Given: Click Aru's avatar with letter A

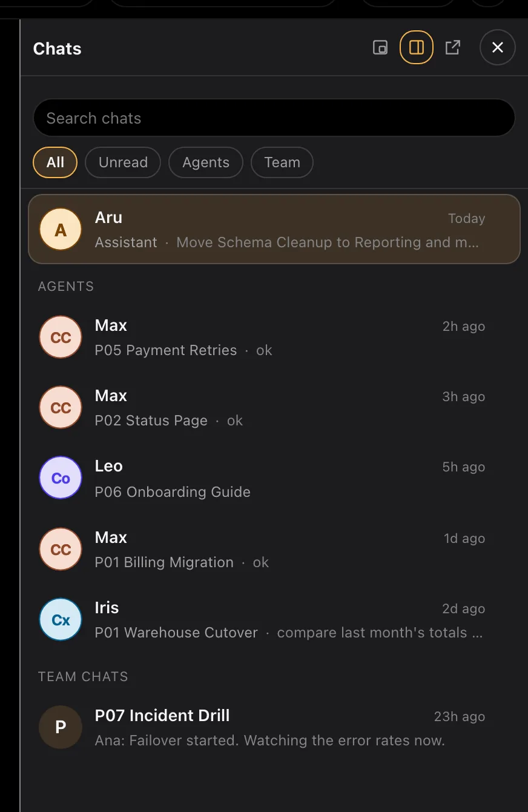Looking at the screenshot, I should [x=61, y=230].
